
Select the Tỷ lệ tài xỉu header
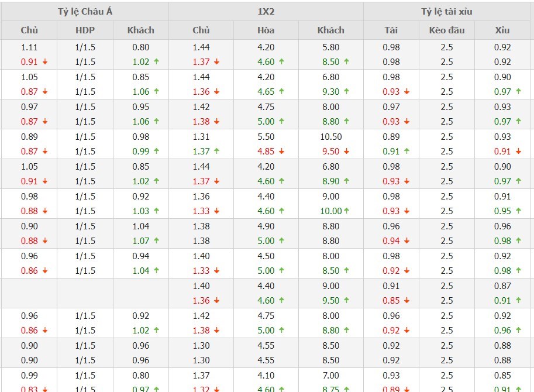(447, 11)
